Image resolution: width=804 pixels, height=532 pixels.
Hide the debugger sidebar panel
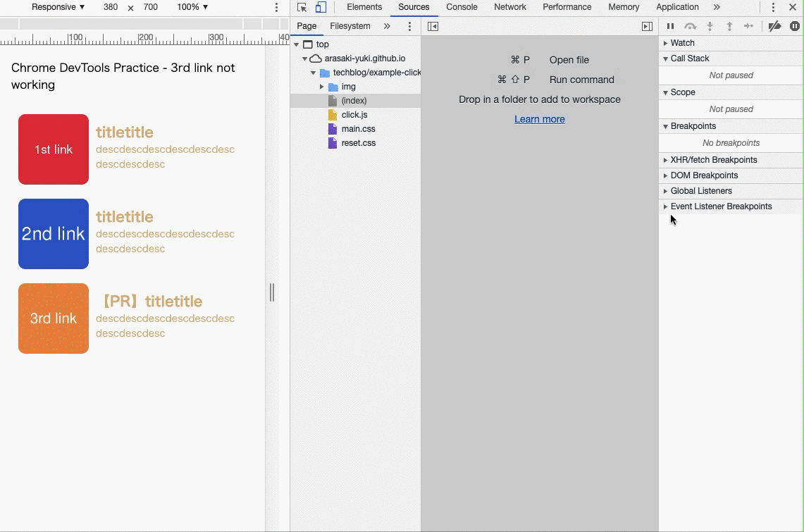pyautogui.click(x=647, y=27)
